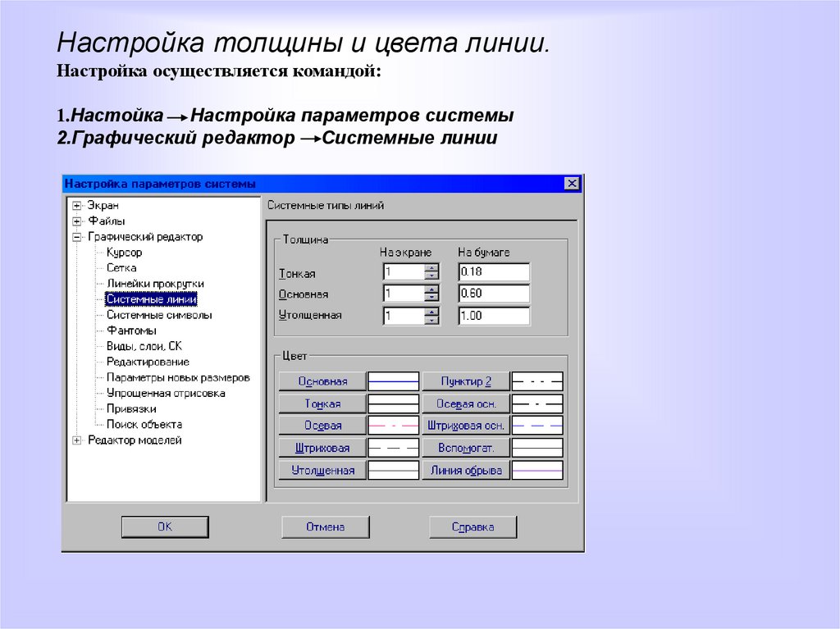Click the Экран tree label
Viewport: 840px width, 629px height.
click(103, 205)
